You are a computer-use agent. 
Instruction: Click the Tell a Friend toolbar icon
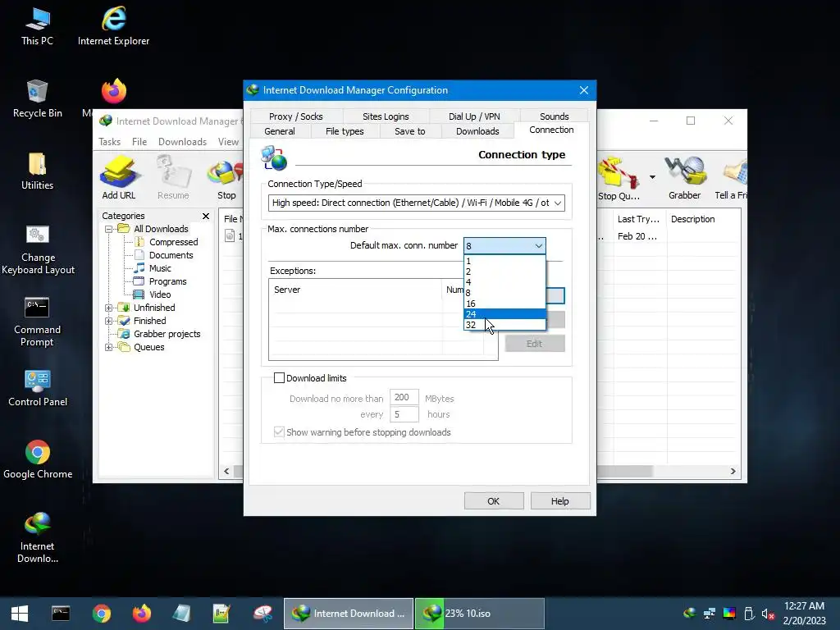point(731,178)
